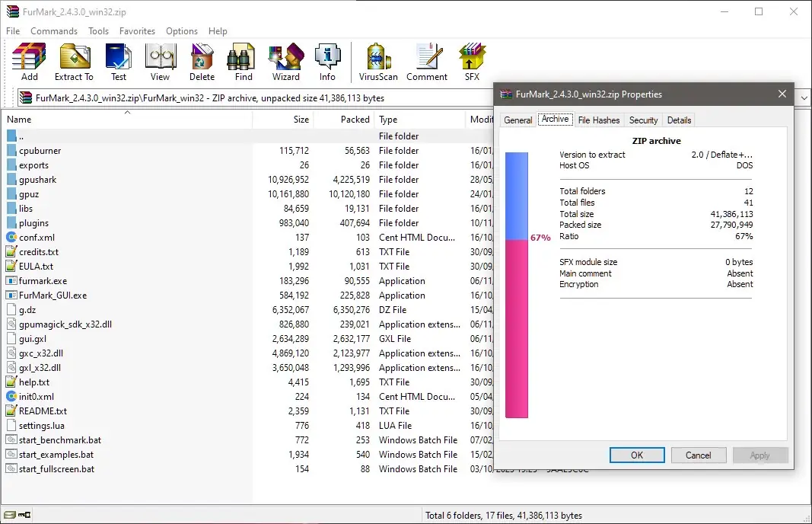Click the gxc_x32.dll file icon
The width and height of the screenshot is (812, 524).
(11, 353)
